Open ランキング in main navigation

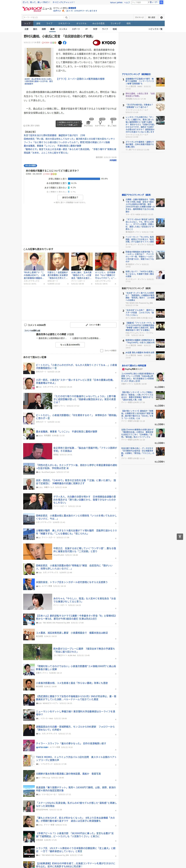tap(115, 24)
